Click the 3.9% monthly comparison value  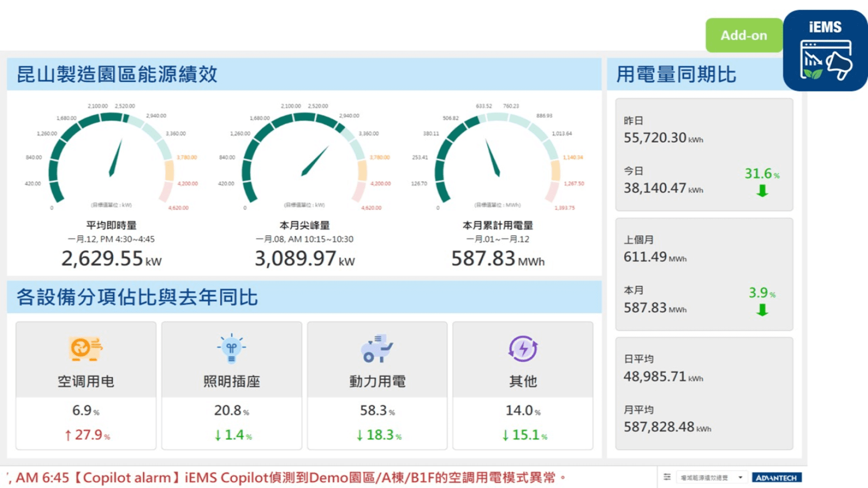click(762, 293)
